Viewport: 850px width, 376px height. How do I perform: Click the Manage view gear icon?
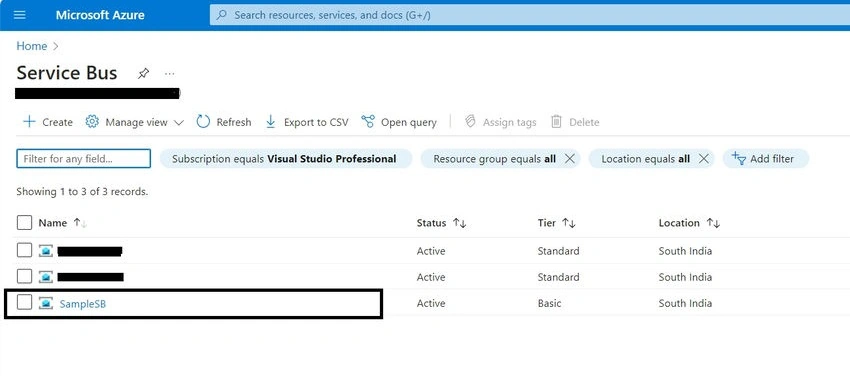pyautogui.click(x=92, y=122)
